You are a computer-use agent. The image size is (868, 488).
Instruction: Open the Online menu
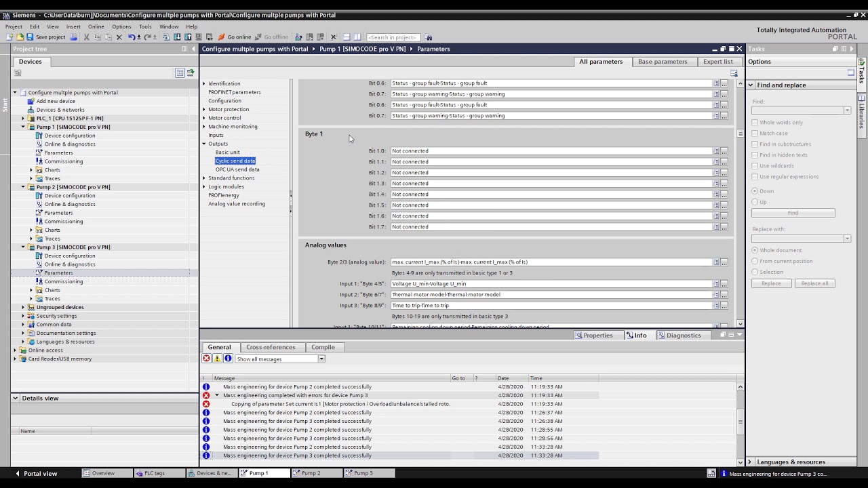coord(96,26)
